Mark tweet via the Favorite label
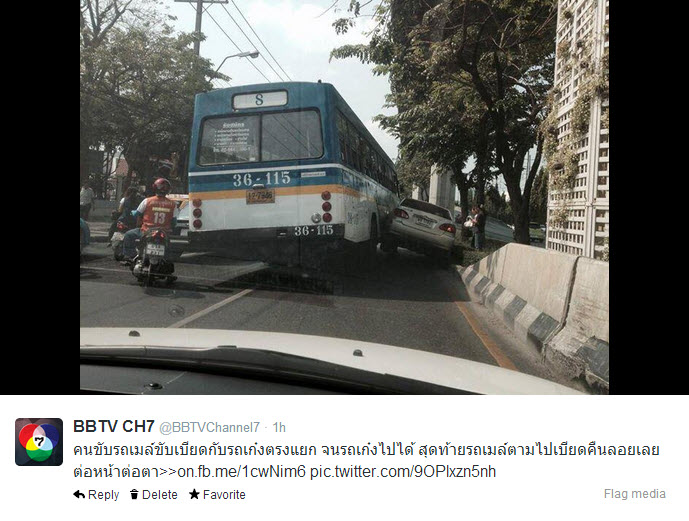689x521 pixels. tap(224, 495)
